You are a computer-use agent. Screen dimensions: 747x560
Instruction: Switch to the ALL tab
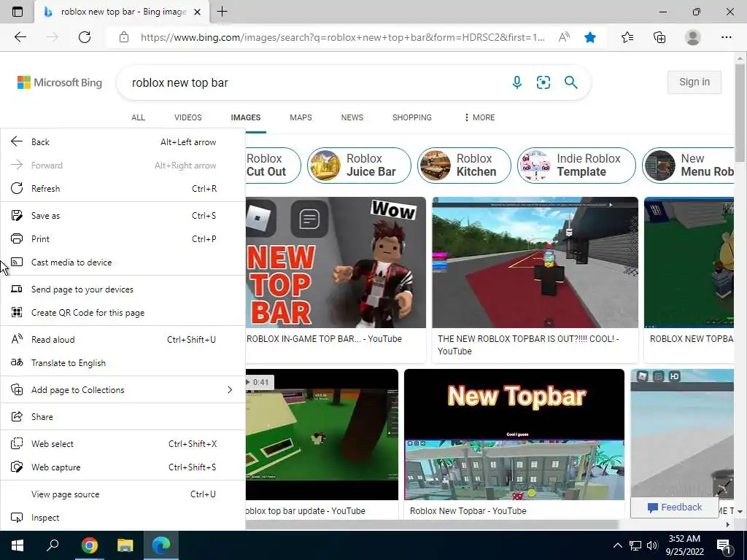[x=138, y=117]
